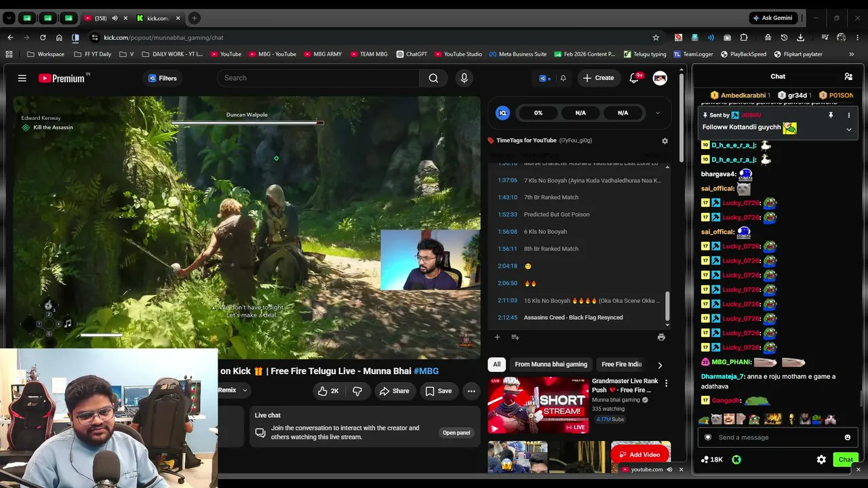The image size is (868, 488).
Task: Select the Free Fire India chip
Action: tap(621, 365)
